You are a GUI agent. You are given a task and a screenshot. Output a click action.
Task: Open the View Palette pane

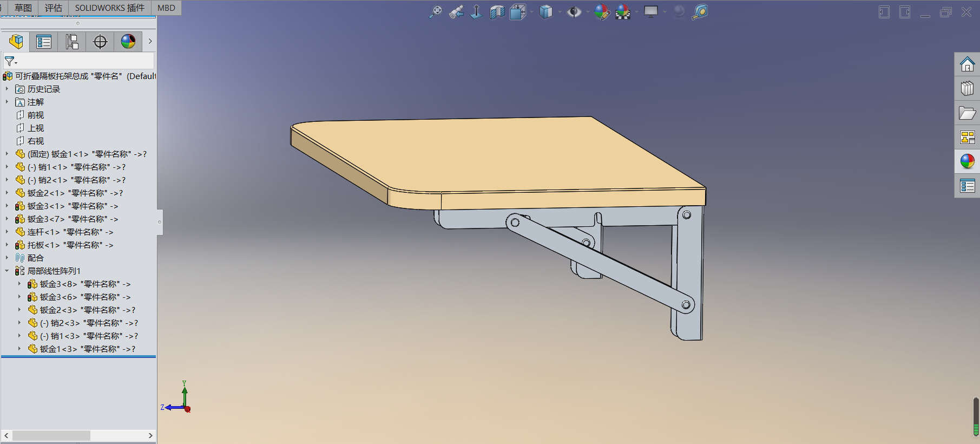click(967, 137)
